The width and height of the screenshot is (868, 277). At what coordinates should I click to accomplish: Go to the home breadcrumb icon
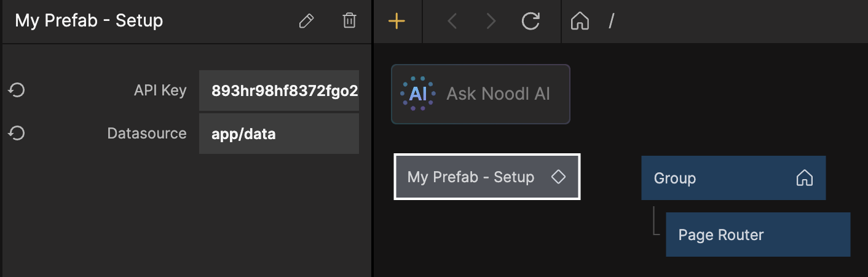[580, 22]
